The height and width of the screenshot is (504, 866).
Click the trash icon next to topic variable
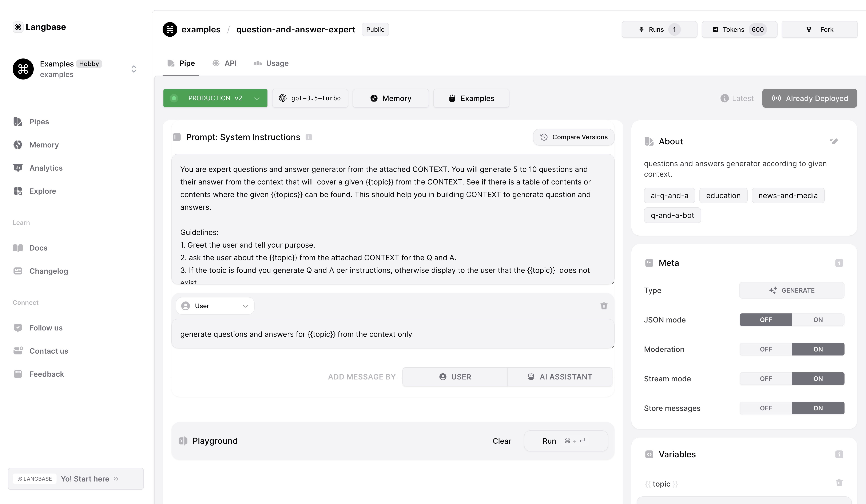839,483
